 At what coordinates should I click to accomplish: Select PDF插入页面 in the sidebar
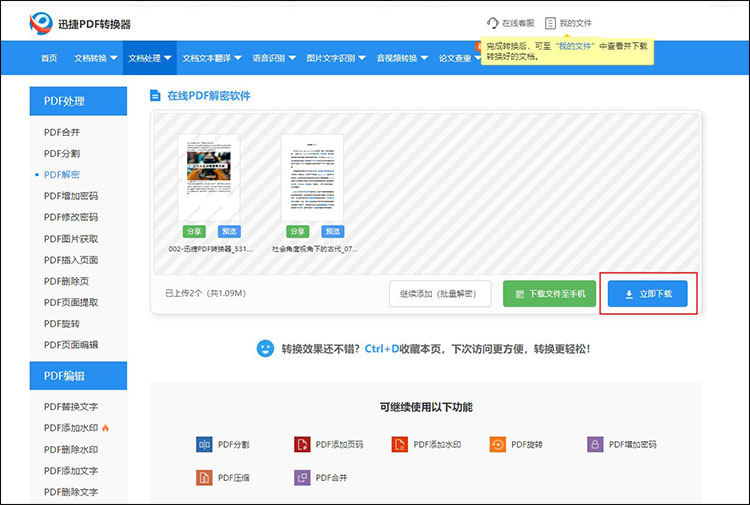[x=71, y=260]
